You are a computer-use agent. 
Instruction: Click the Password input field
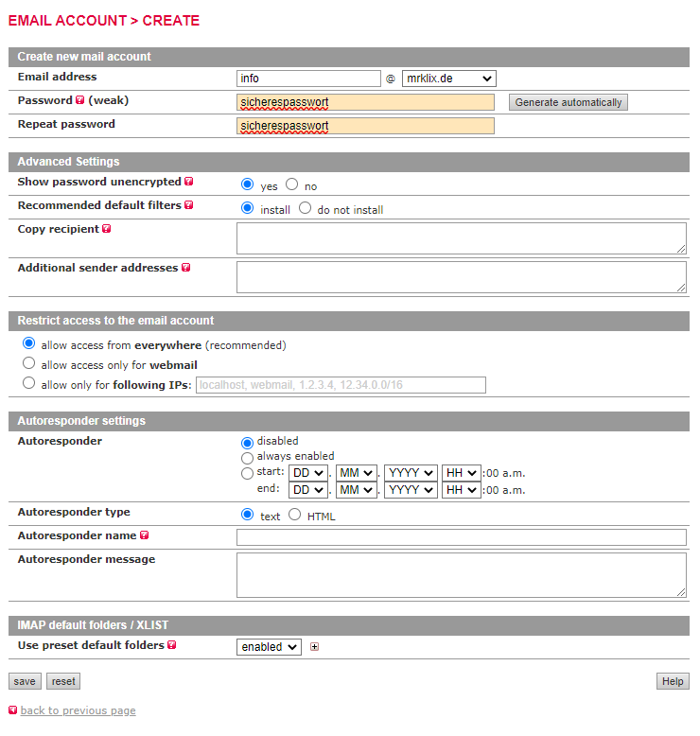[365, 102]
